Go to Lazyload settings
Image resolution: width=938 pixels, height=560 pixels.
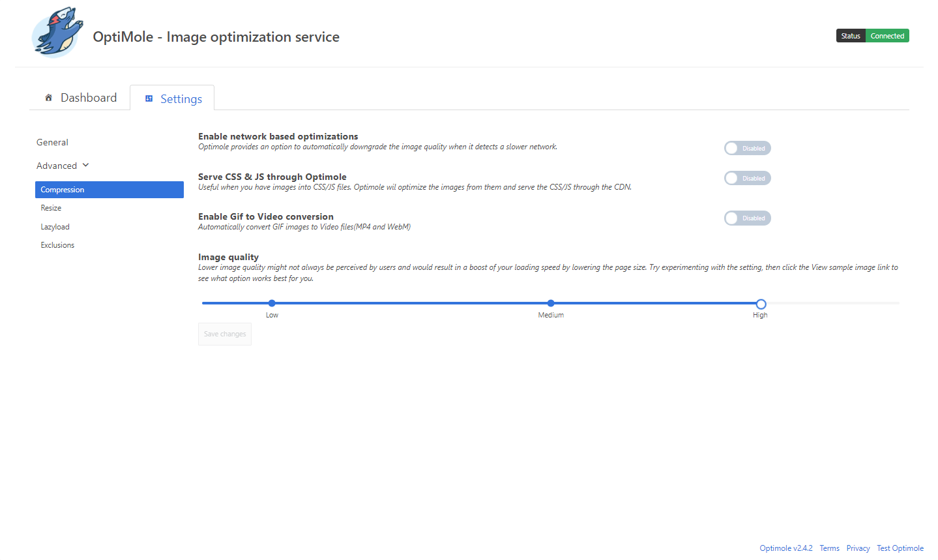[55, 227]
